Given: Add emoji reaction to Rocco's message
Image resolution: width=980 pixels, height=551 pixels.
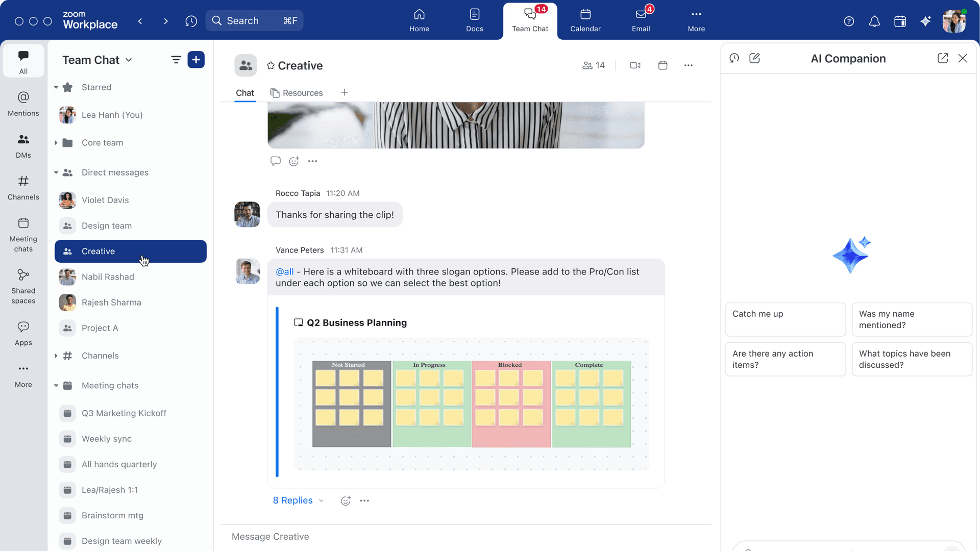Looking at the screenshot, I should (x=293, y=161).
